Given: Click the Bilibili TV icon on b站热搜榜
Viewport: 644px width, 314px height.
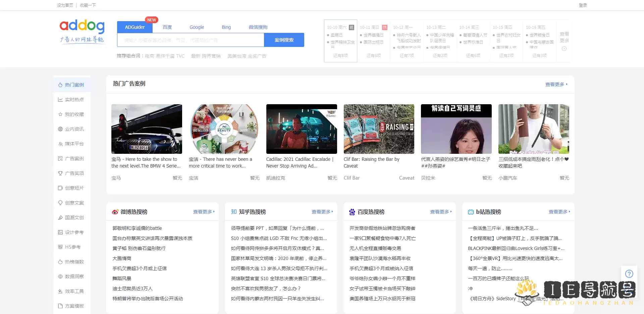Looking at the screenshot, I should pos(471,211).
